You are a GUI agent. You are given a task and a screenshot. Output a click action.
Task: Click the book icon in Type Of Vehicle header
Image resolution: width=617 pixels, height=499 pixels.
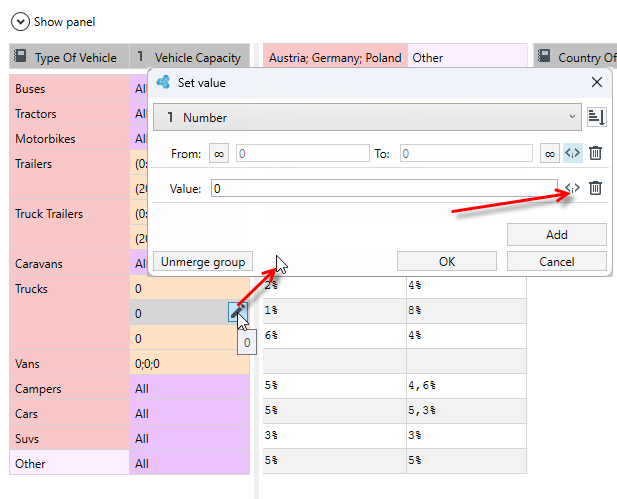(20, 56)
